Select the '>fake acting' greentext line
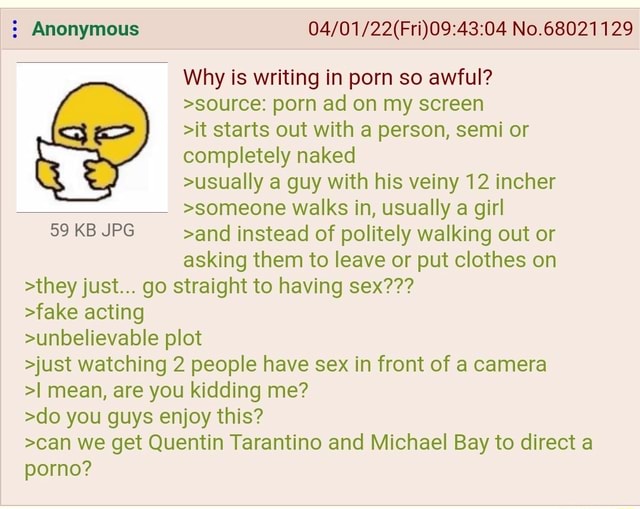Viewport: 640px width, 509px height. (84, 312)
